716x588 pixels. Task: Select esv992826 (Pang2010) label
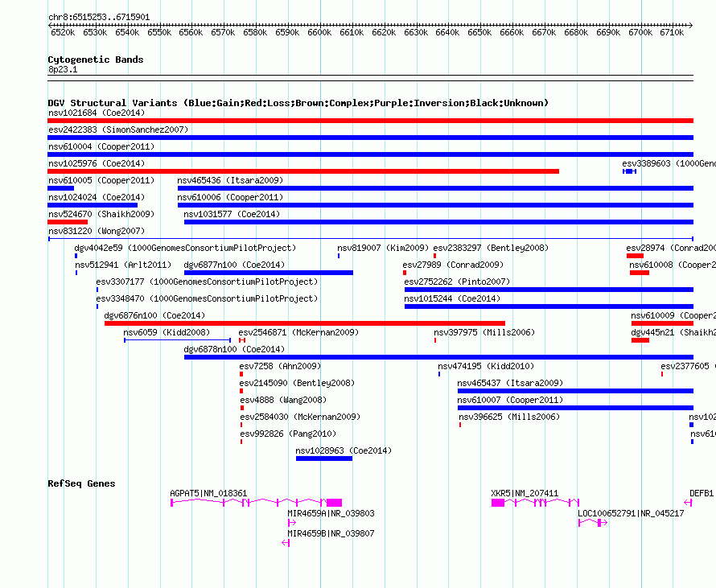point(288,434)
